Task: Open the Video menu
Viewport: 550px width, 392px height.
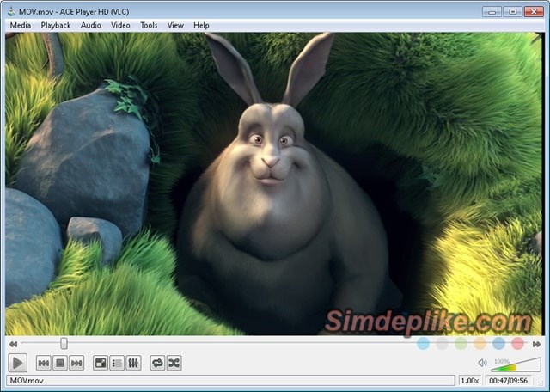Action: click(x=120, y=25)
